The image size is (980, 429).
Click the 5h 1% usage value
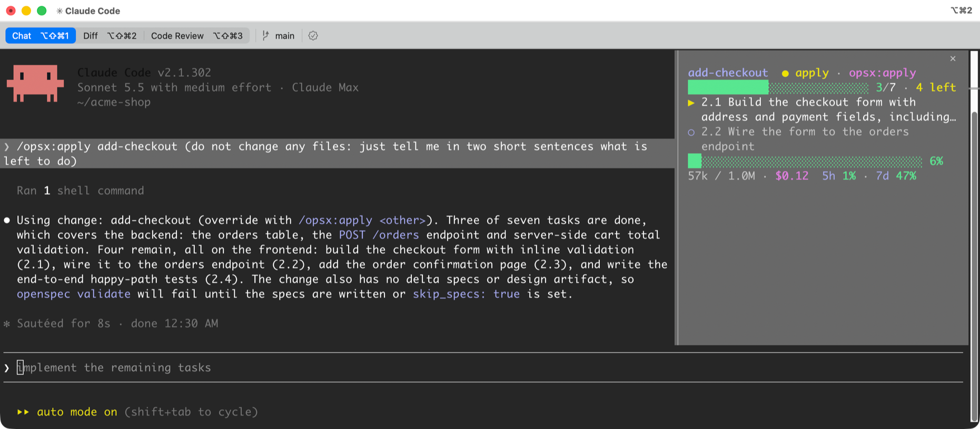[x=839, y=176]
